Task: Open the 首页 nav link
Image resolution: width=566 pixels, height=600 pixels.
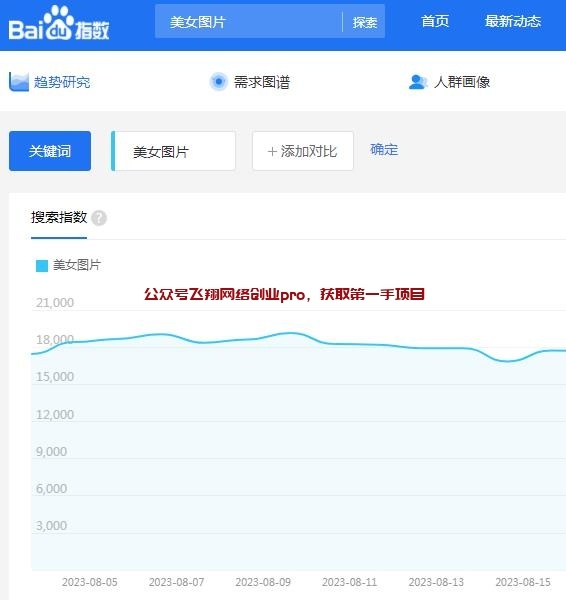Action: click(x=435, y=21)
